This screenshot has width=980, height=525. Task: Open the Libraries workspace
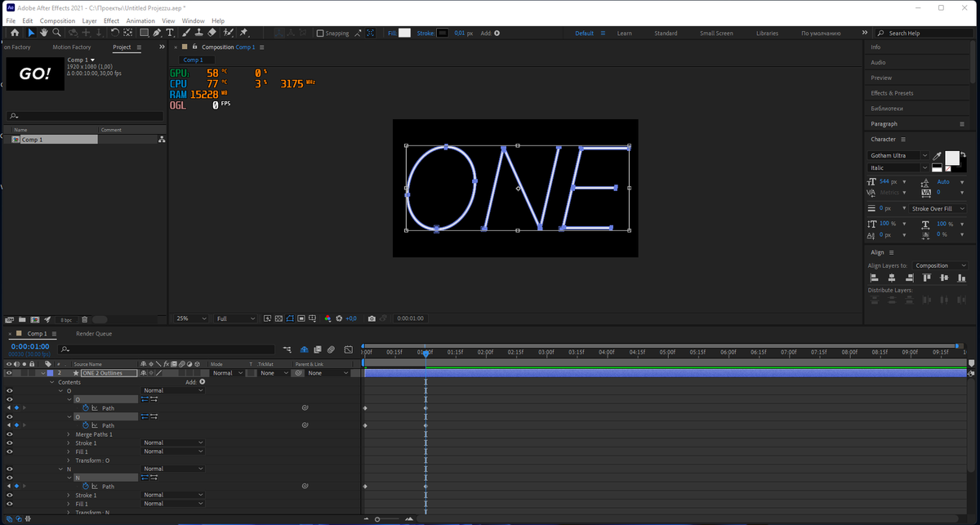click(x=767, y=33)
